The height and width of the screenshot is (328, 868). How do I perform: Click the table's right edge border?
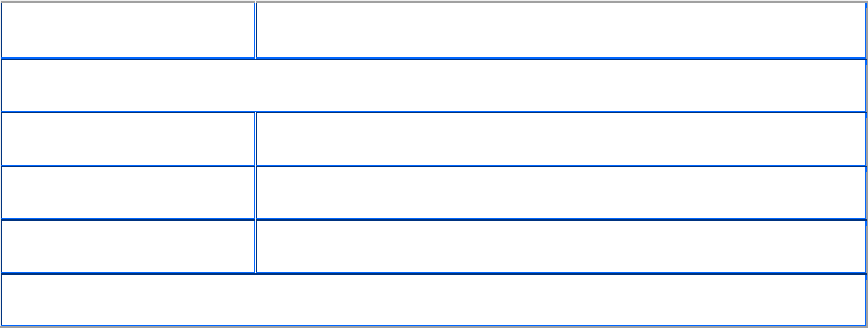click(x=865, y=164)
